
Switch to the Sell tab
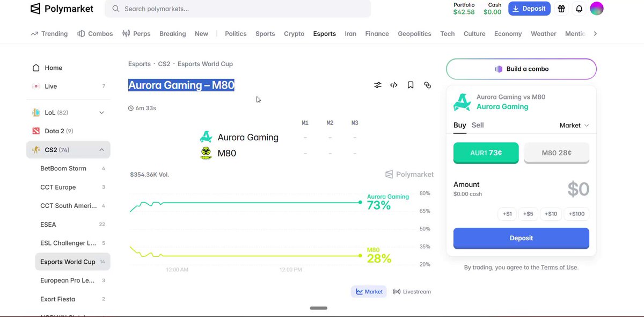click(x=478, y=125)
